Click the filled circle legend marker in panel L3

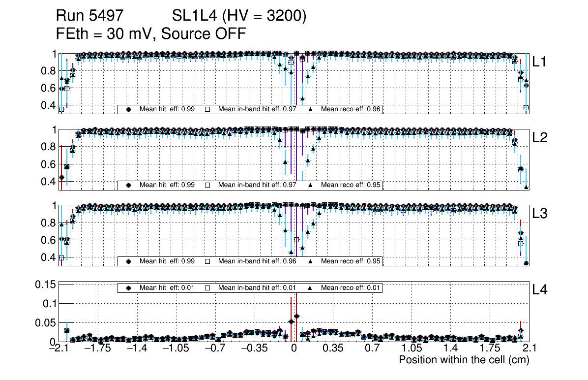coord(129,261)
